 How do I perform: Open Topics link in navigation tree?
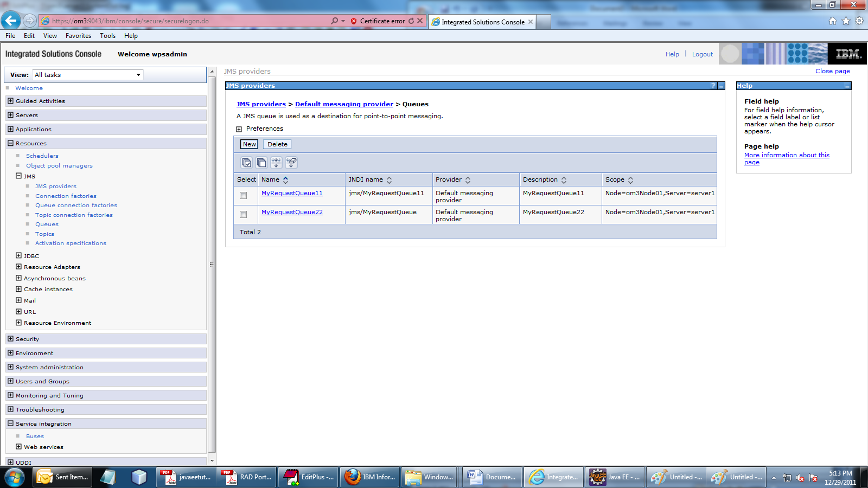point(44,234)
